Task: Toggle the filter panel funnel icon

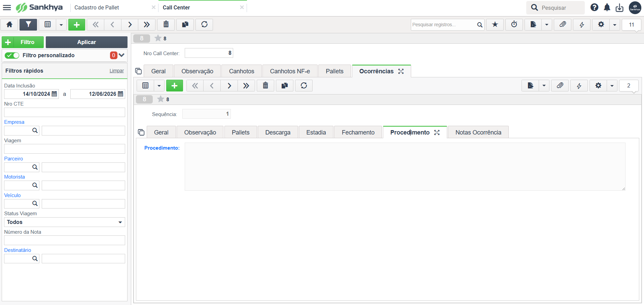Action: click(28, 25)
